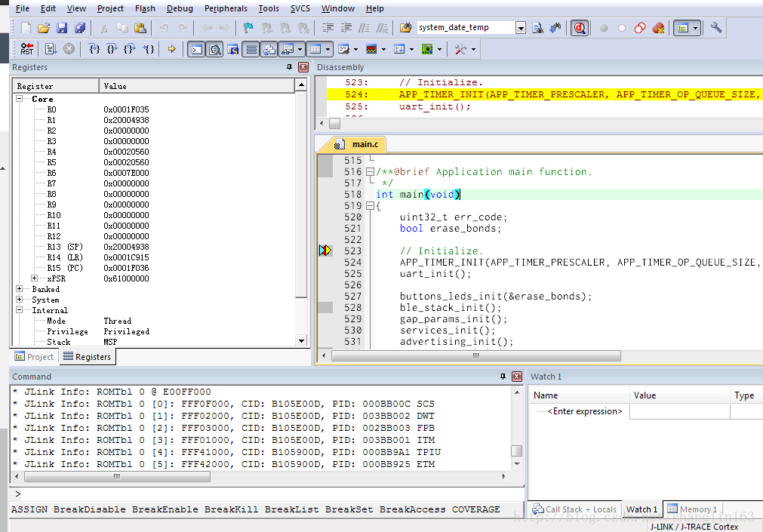The width and height of the screenshot is (763, 532).
Task: Click the Command window horizontal scrollbar
Action: (117, 476)
